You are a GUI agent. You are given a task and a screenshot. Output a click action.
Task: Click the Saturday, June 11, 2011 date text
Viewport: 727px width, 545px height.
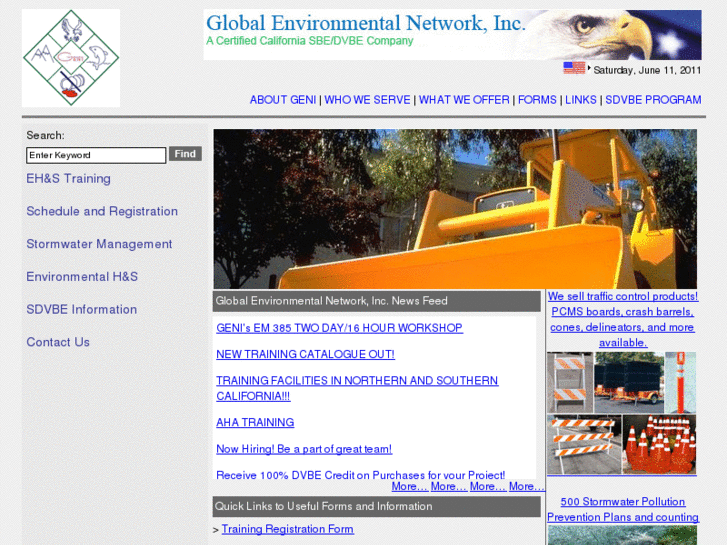click(x=647, y=71)
